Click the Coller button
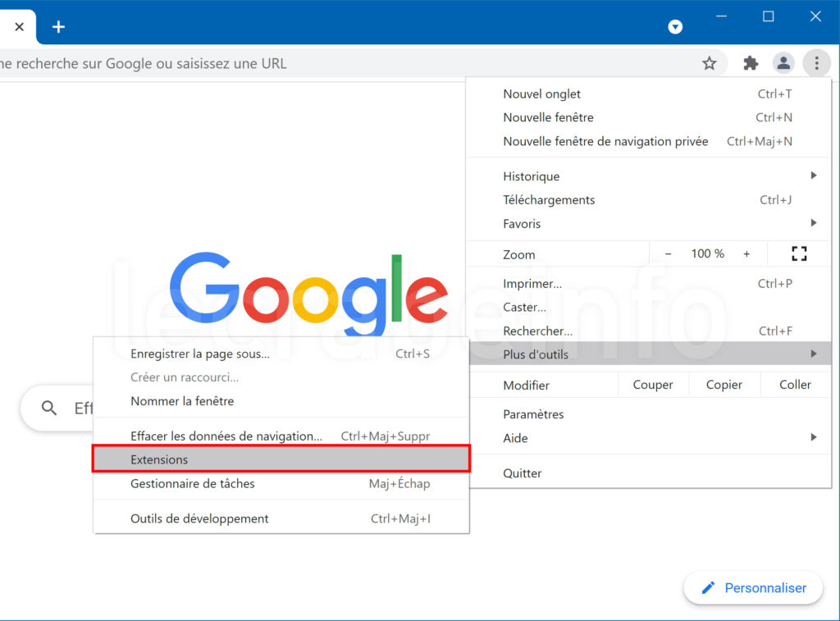Image resolution: width=840 pixels, height=621 pixels. (x=795, y=385)
